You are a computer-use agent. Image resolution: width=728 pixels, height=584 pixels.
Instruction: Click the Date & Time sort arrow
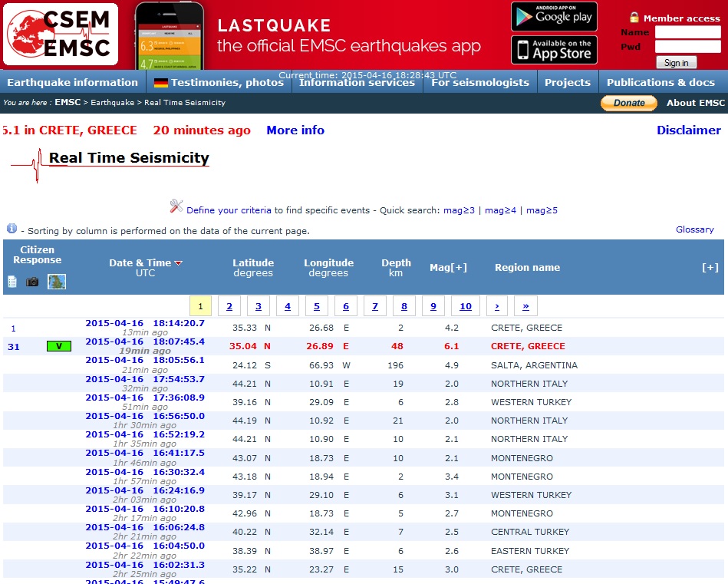178,263
